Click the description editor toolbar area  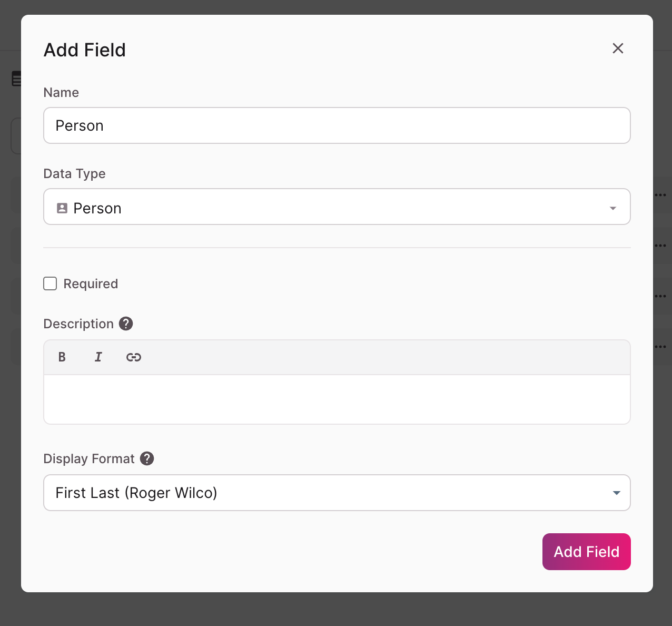[x=369, y=357]
